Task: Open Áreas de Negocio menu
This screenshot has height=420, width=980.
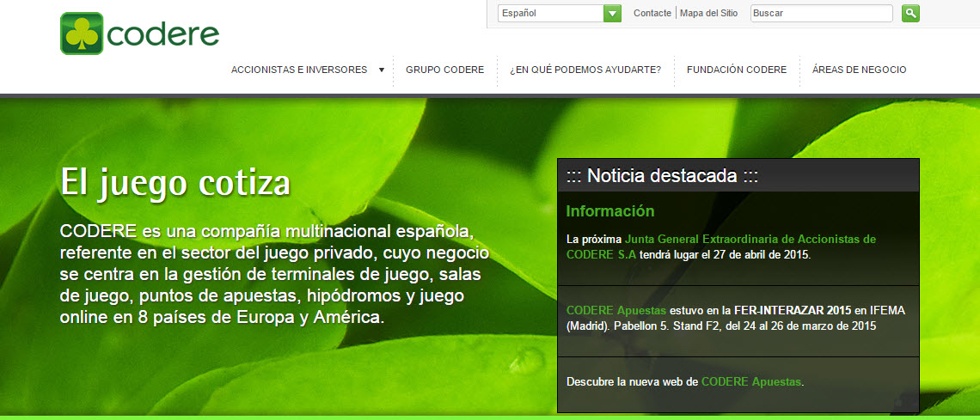Action: (859, 70)
